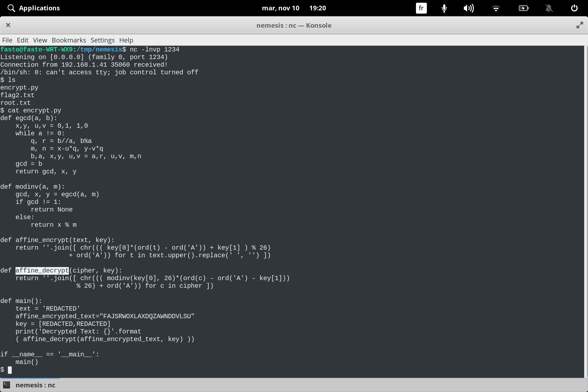588x392 pixels.
Task: Click the battery indicator icon
Action: tap(523, 8)
